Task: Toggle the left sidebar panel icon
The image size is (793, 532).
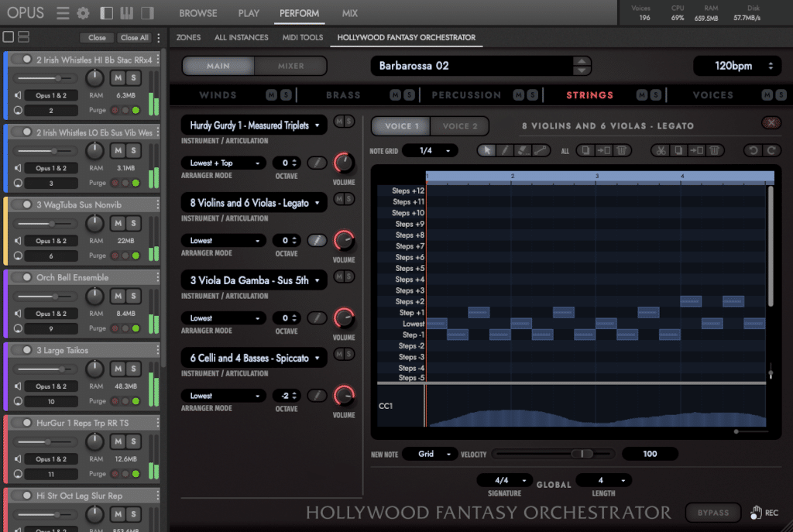Action: (106, 13)
